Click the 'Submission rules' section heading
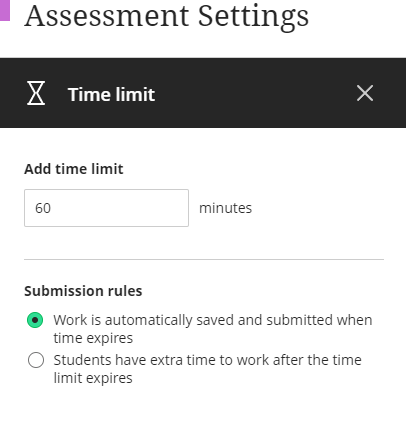 [83, 291]
